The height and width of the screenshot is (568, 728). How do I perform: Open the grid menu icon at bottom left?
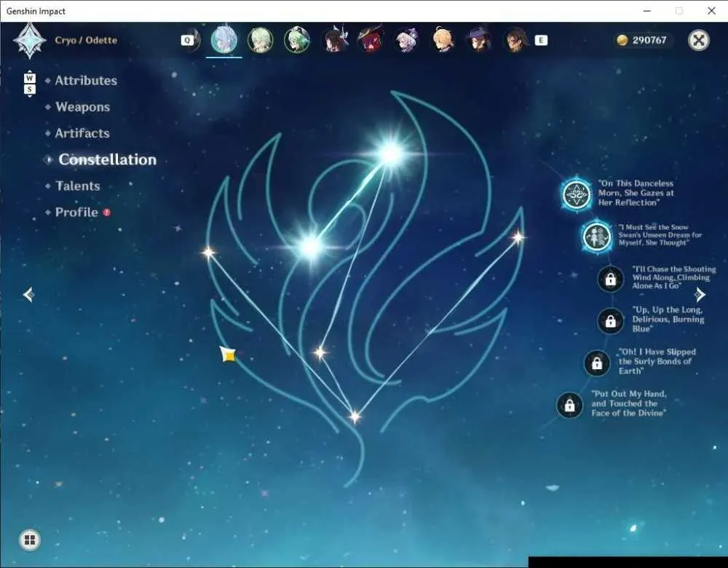(30, 540)
